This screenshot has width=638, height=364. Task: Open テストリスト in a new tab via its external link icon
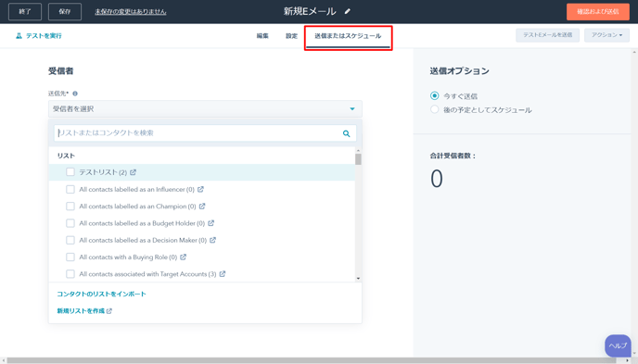[x=133, y=172]
